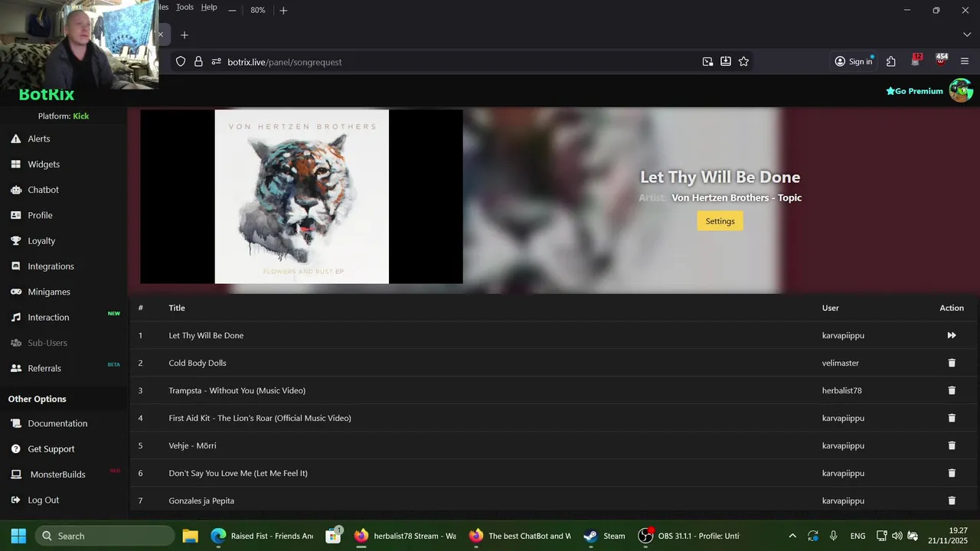Focus the browser address bar
The width and height of the screenshot is (980, 551).
point(459,62)
